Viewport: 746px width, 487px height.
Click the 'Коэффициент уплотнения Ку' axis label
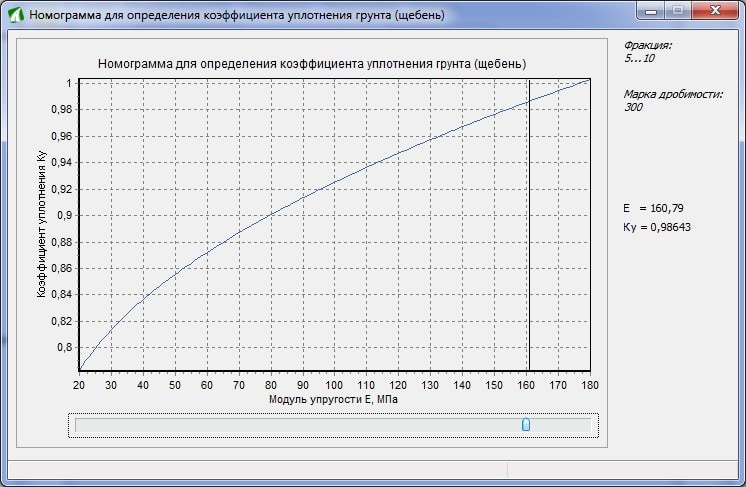click(41, 224)
